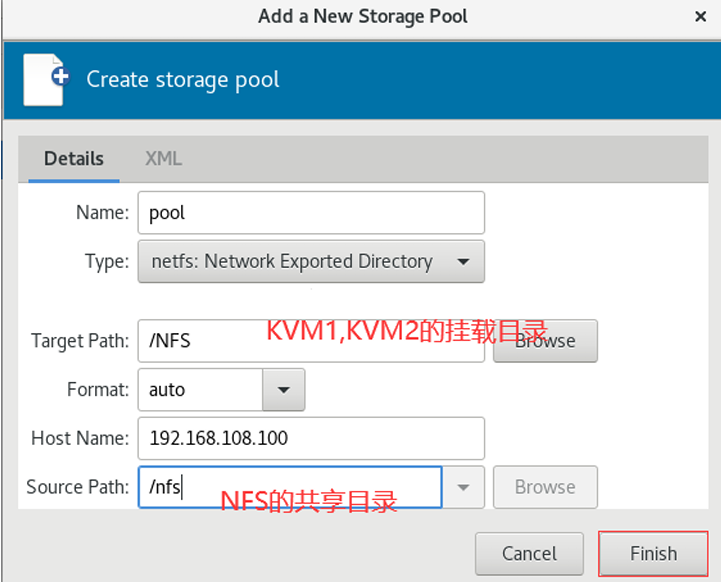Click the Type: label
This screenshot has height=582, width=721.
coord(107,262)
